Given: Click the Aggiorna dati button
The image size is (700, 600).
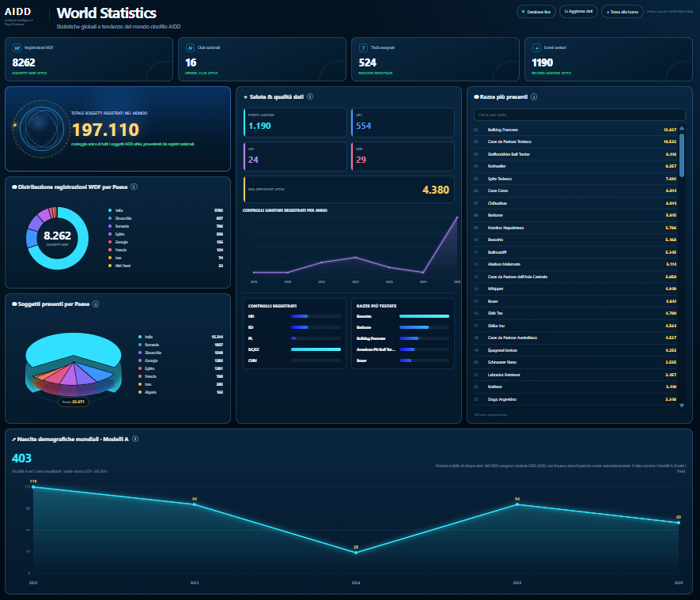Looking at the screenshot, I should (578, 12).
